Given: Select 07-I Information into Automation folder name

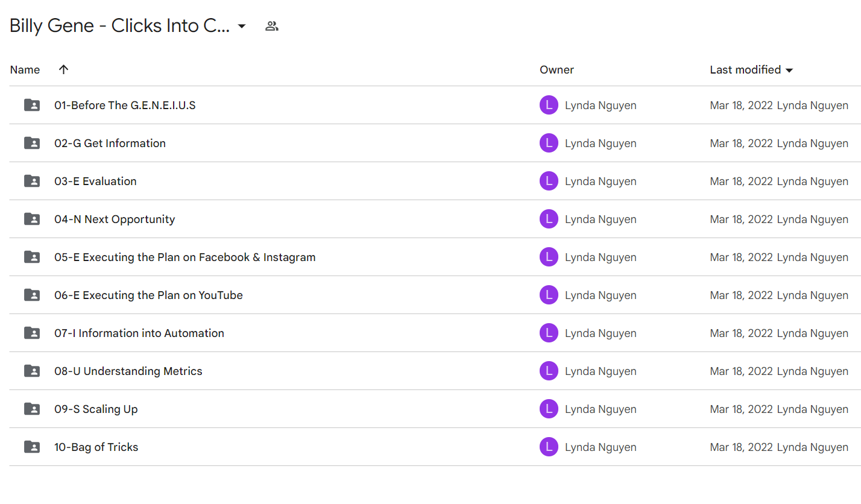Looking at the screenshot, I should 139,333.
